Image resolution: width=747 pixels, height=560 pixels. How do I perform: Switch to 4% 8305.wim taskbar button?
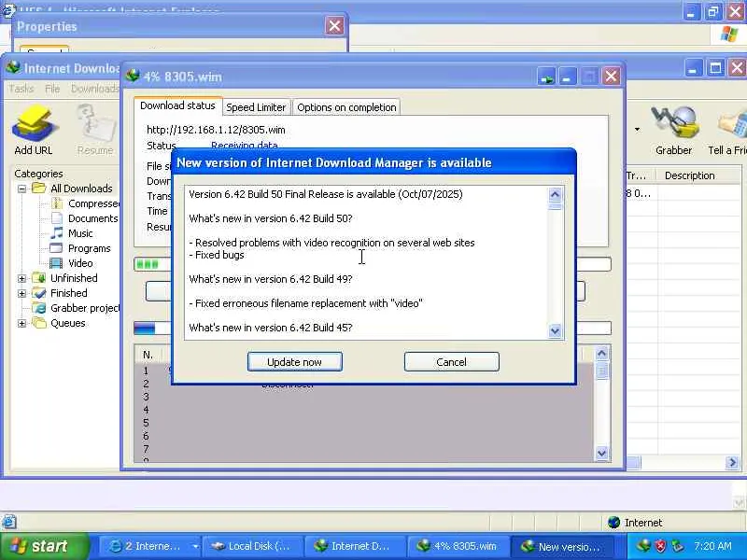pos(458,547)
